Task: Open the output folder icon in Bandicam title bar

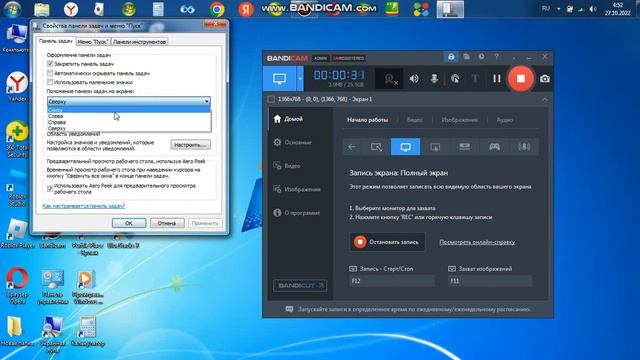Action: pyautogui.click(x=467, y=57)
